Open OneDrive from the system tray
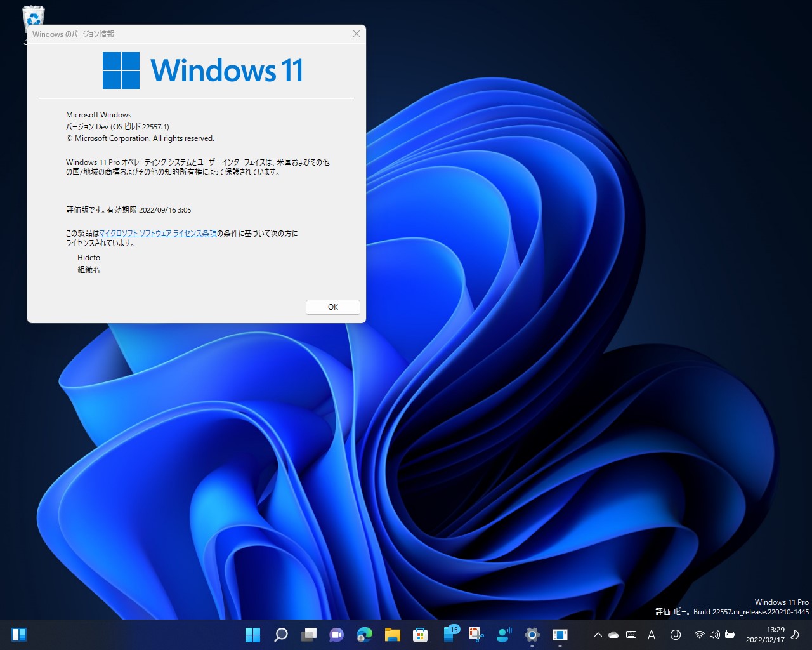Image resolution: width=812 pixels, height=650 pixels. (x=613, y=634)
